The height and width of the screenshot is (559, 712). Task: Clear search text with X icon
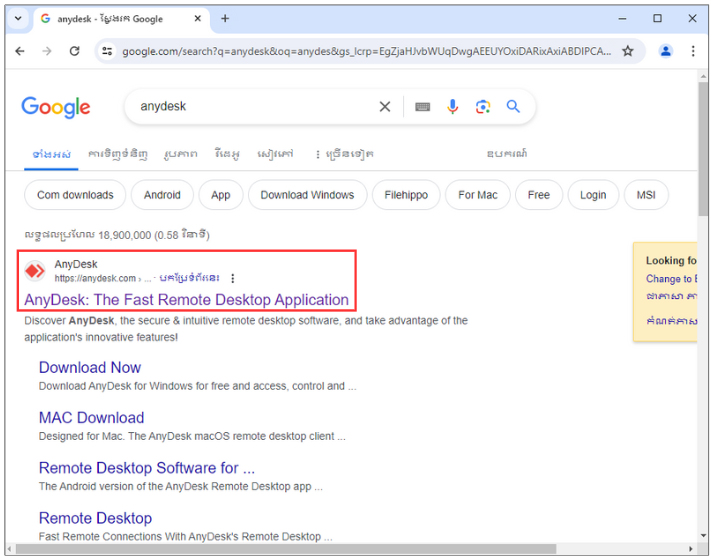[385, 107]
